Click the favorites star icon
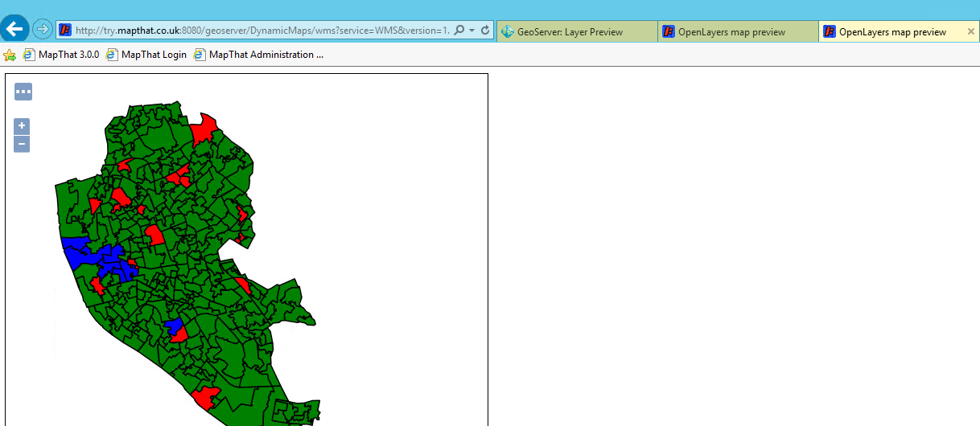The width and height of the screenshot is (980, 426). tap(10, 55)
